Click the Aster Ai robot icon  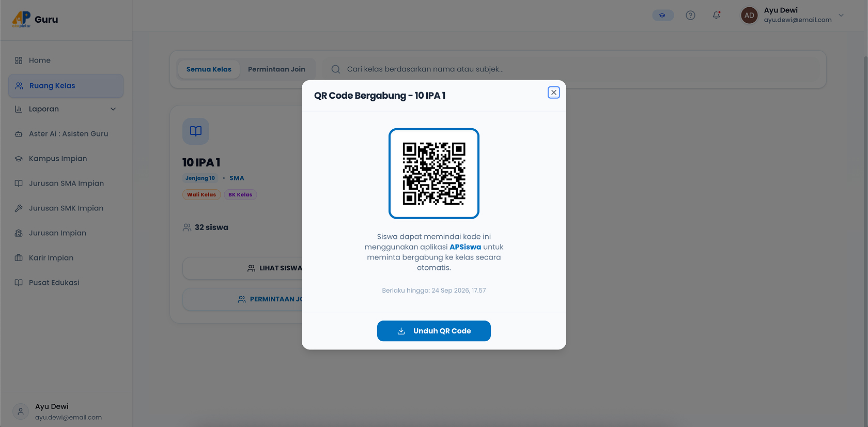pos(19,134)
